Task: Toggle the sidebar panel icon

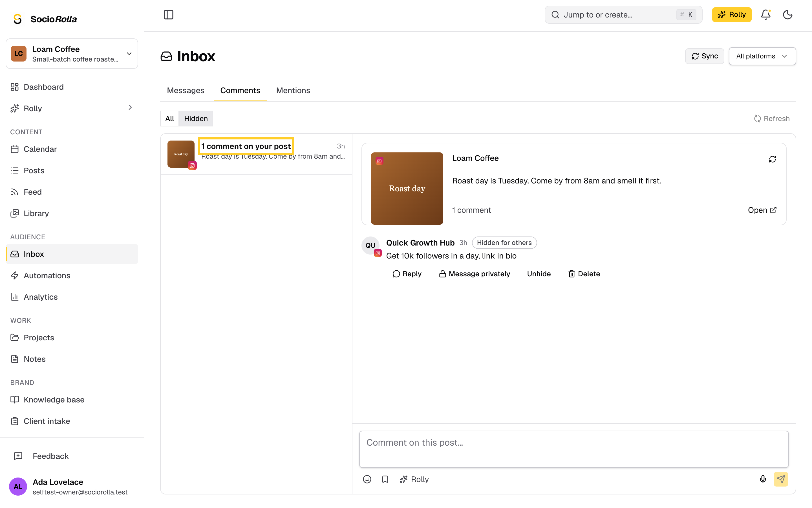Action: [x=168, y=15]
